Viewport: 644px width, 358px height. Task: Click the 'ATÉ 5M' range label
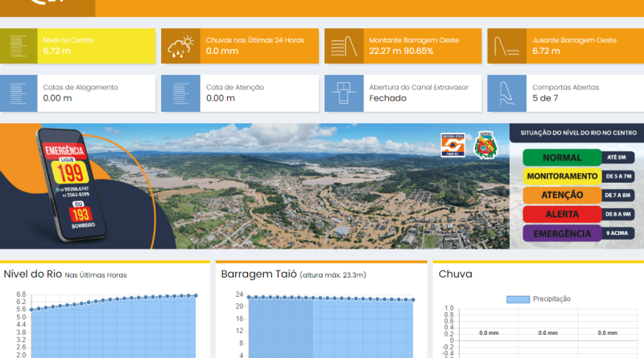point(617,157)
